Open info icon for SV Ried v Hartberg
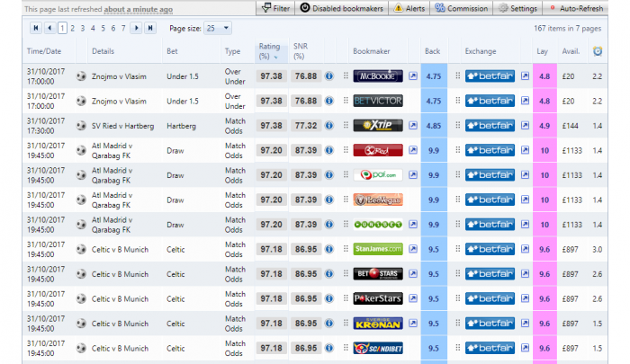630x364 pixels. [x=329, y=126]
